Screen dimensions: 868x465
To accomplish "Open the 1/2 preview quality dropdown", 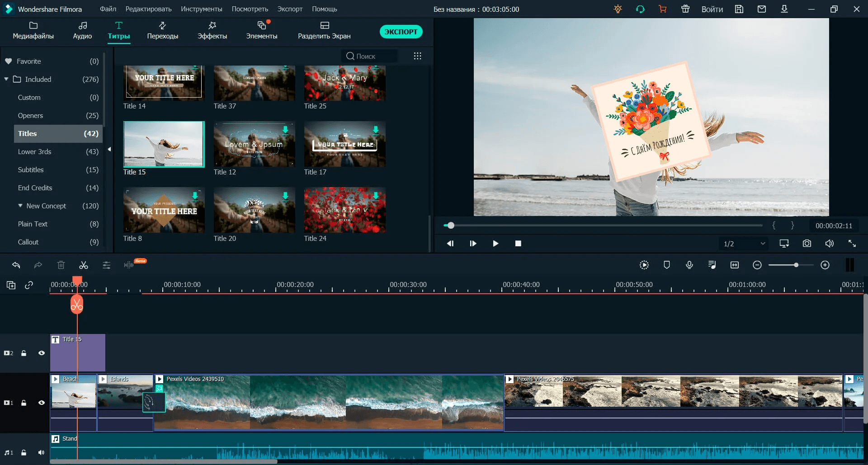I will pos(744,244).
